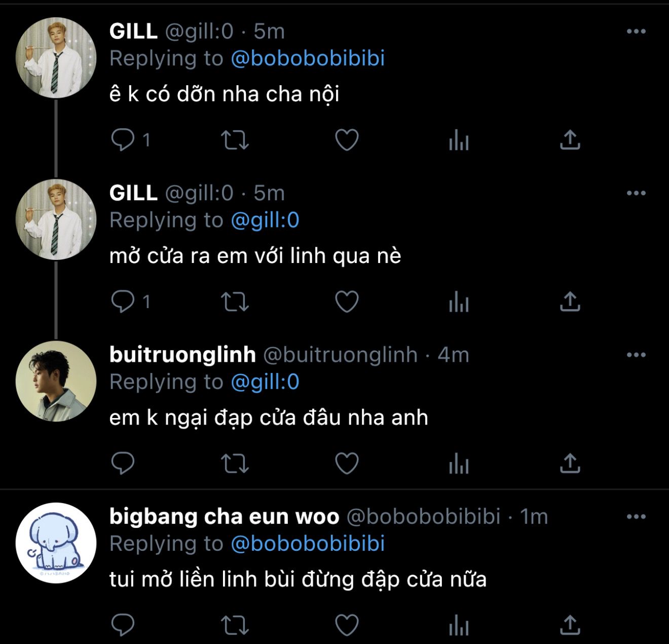
Task: Reply to GILL's first tweet
Action: pyautogui.click(x=123, y=140)
